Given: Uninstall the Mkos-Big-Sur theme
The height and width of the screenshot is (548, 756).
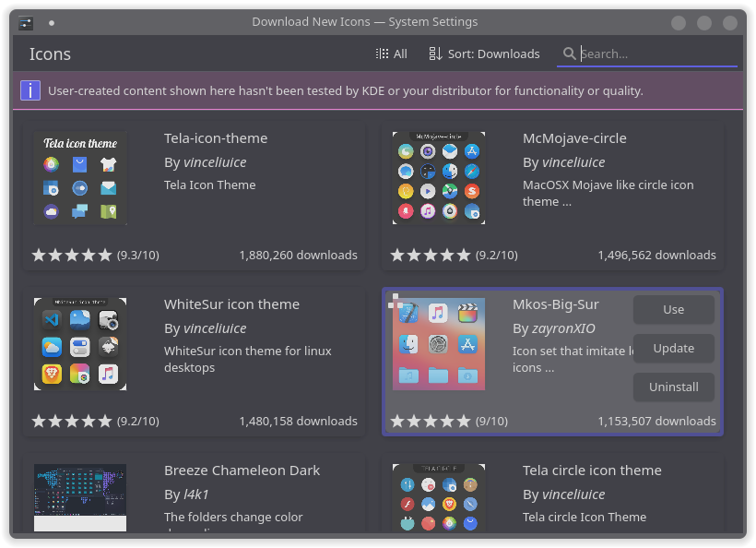Looking at the screenshot, I should pyautogui.click(x=673, y=387).
